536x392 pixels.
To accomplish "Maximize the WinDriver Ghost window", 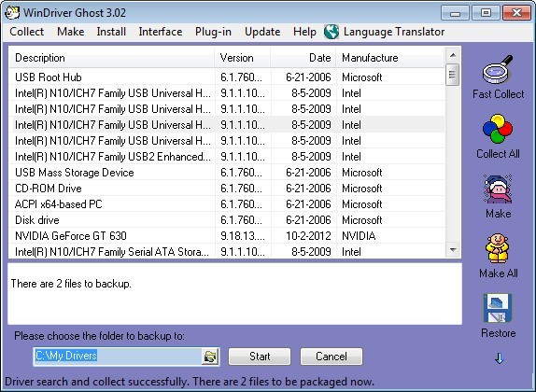I will point(486,13).
